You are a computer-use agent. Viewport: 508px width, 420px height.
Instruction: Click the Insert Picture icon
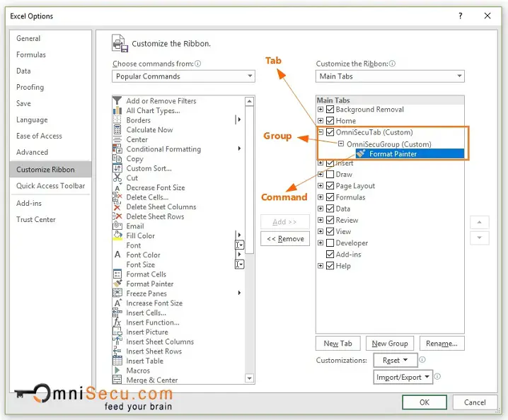coord(117,332)
